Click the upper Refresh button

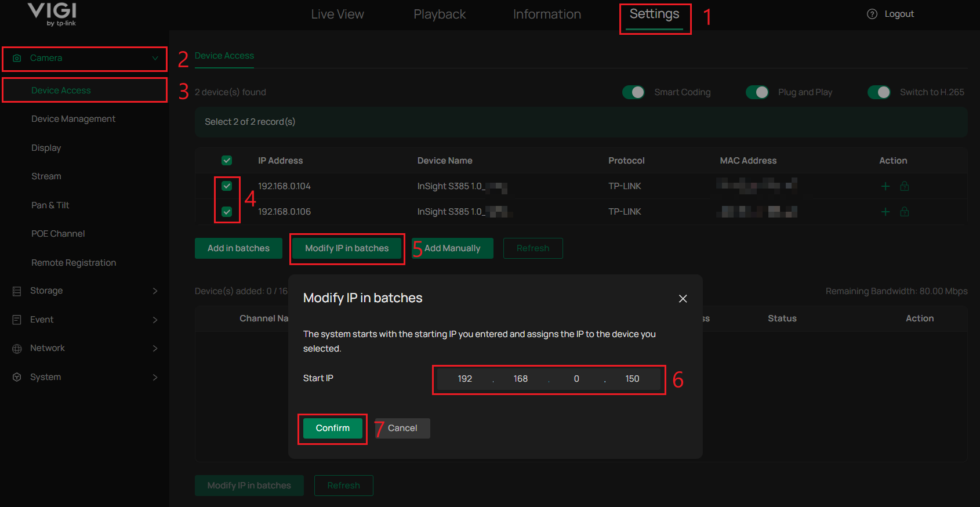tap(533, 248)
